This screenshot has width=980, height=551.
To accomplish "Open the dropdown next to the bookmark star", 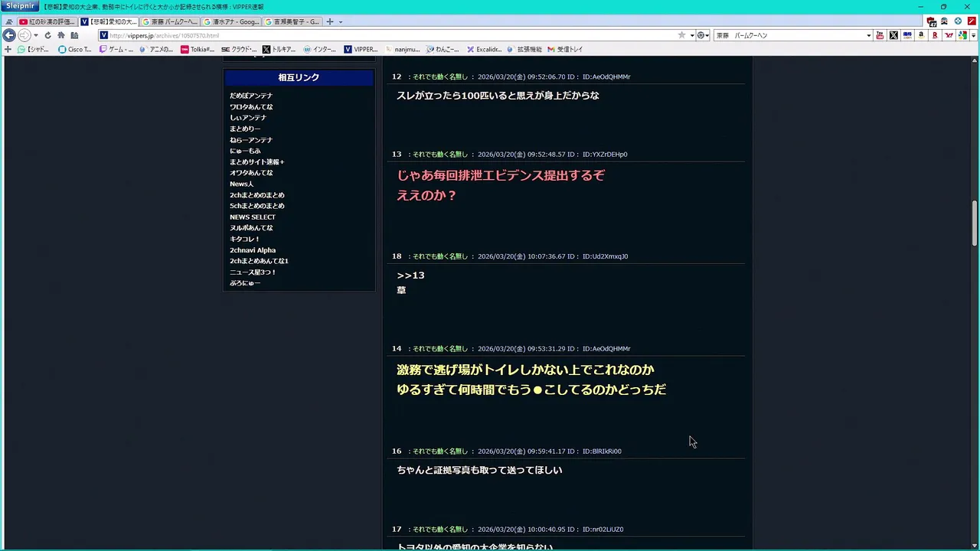I will pos(691,35).
